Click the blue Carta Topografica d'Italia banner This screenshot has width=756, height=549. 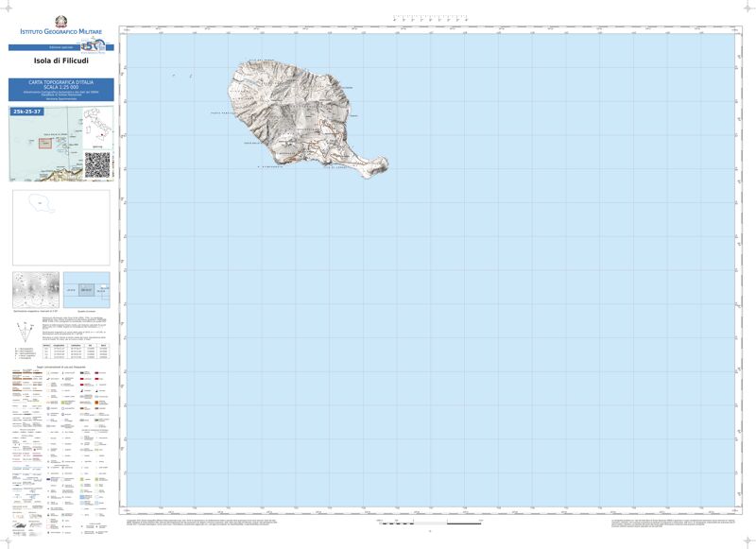[x=61, y=90]
